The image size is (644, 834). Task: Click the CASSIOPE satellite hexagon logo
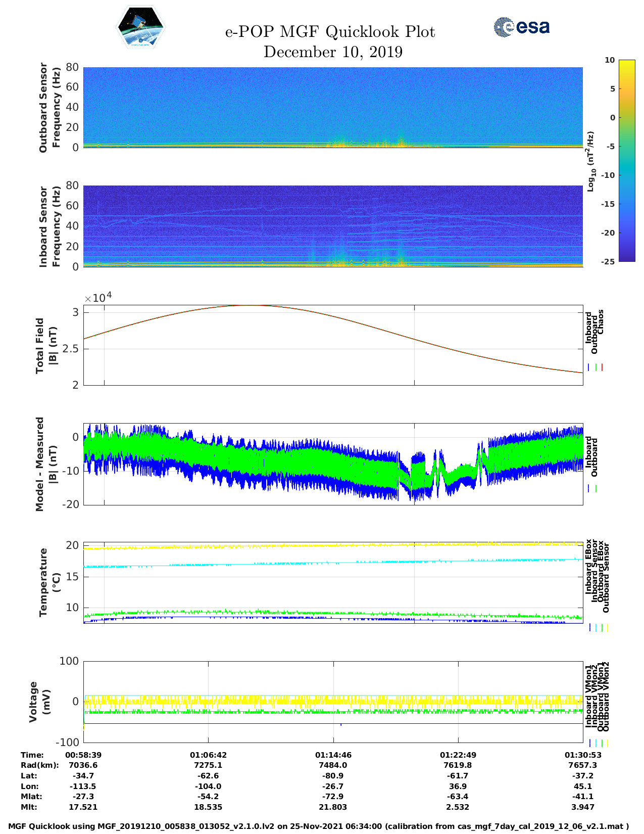[141, 27]
